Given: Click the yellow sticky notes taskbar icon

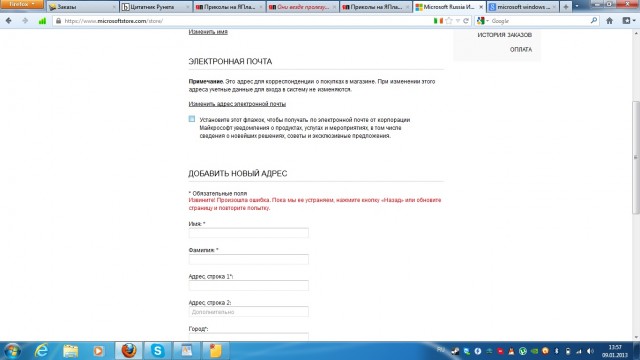Looking at the screenshot, I should 215,351.
